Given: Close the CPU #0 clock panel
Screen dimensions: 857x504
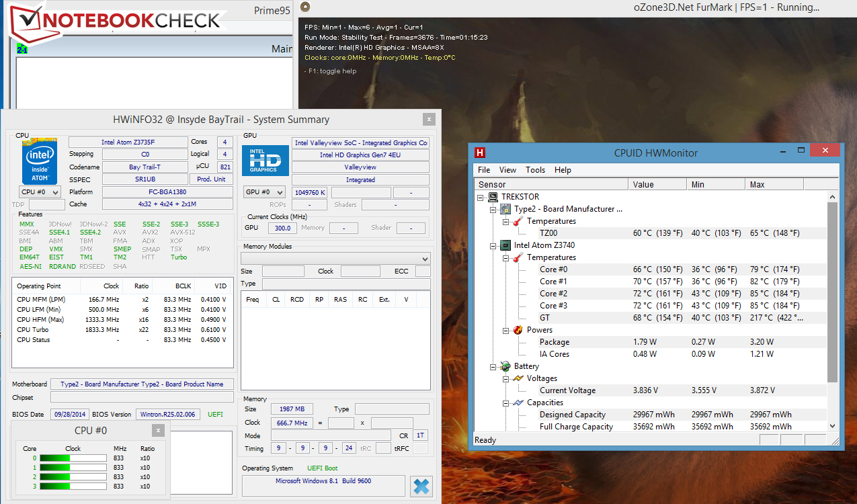Looking at the screenshot, I should [x=158, y=430].
